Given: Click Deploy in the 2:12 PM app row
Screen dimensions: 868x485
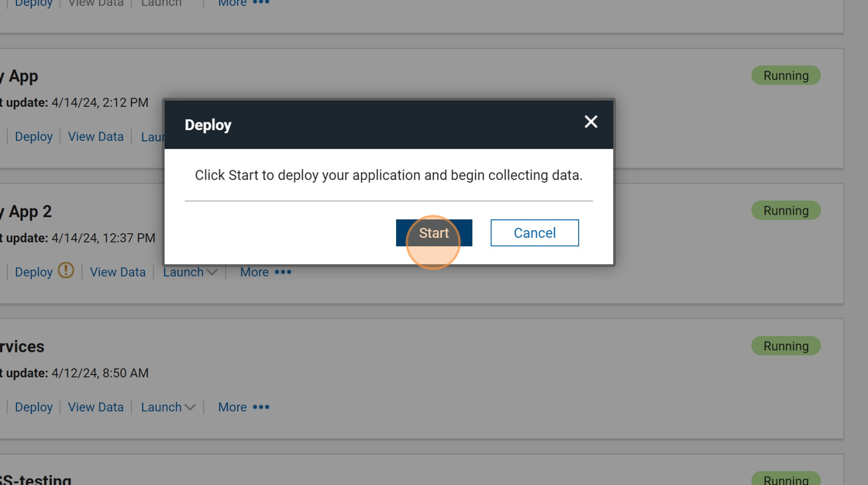Looking at the screenshot, I should (33, 136).
